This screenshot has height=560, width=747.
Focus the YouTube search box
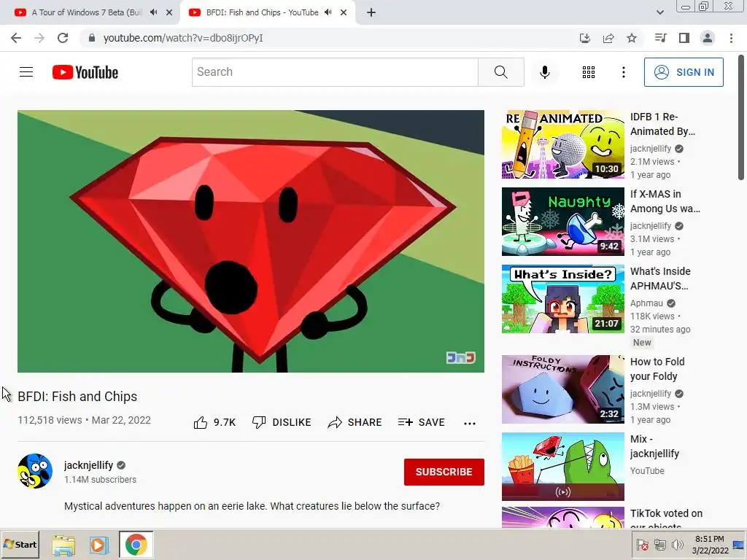pyautogui.click(x=335, y=72)
